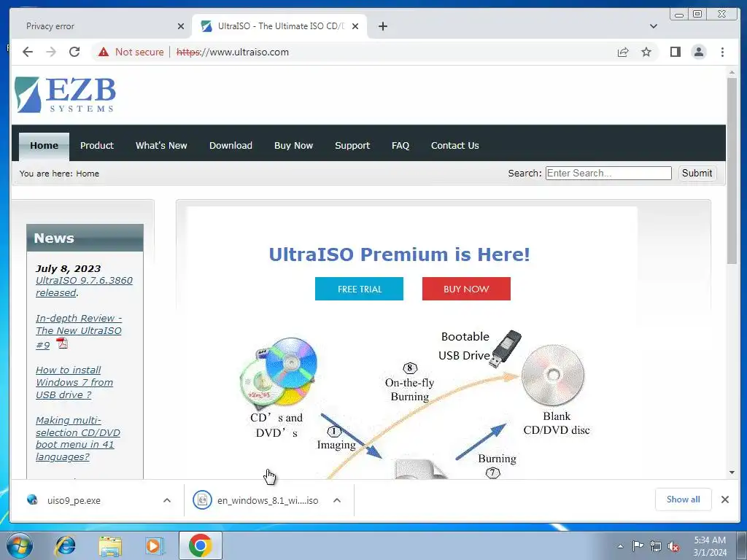Show all downloads
The width and height of the screenshot is (747, 560).
683,499
